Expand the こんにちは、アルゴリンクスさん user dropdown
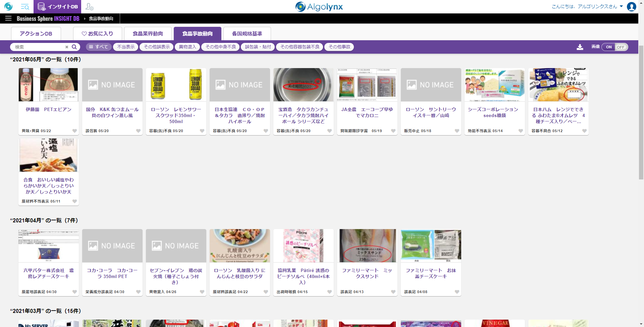This screenshot has width=644, height=327. tap(621, 6)
